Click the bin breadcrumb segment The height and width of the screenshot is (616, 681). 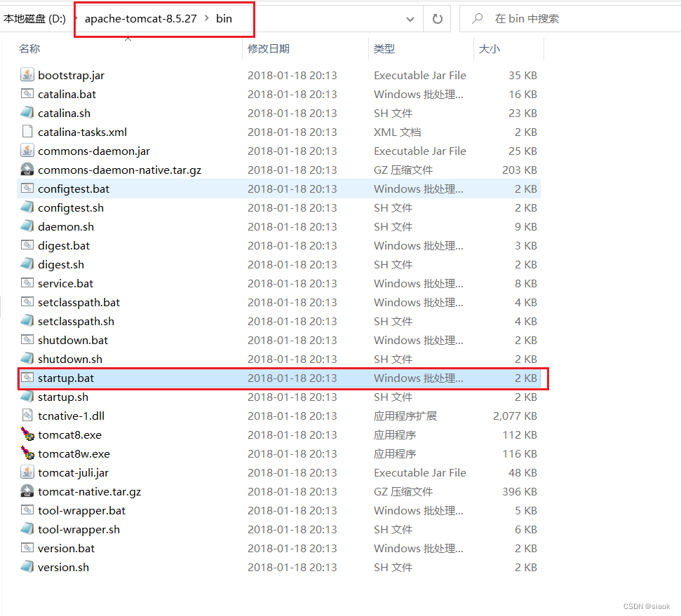(224, 19)
